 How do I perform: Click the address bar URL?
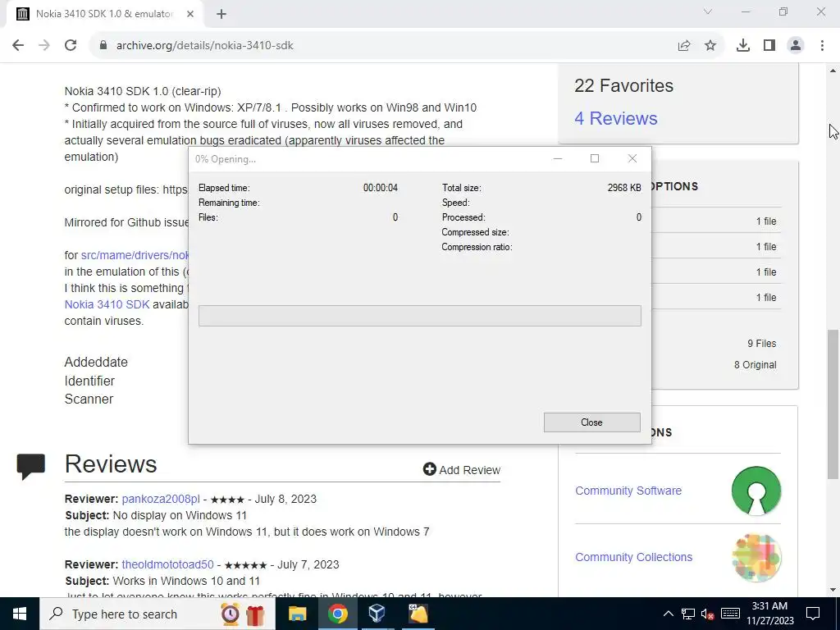pos(204,46)
